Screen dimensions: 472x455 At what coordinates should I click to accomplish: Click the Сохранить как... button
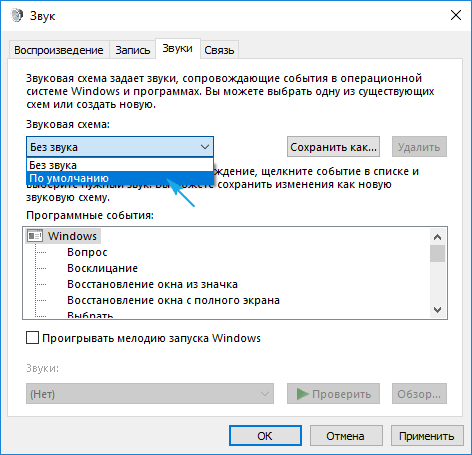pyautogui.click(x=333, y=147)
